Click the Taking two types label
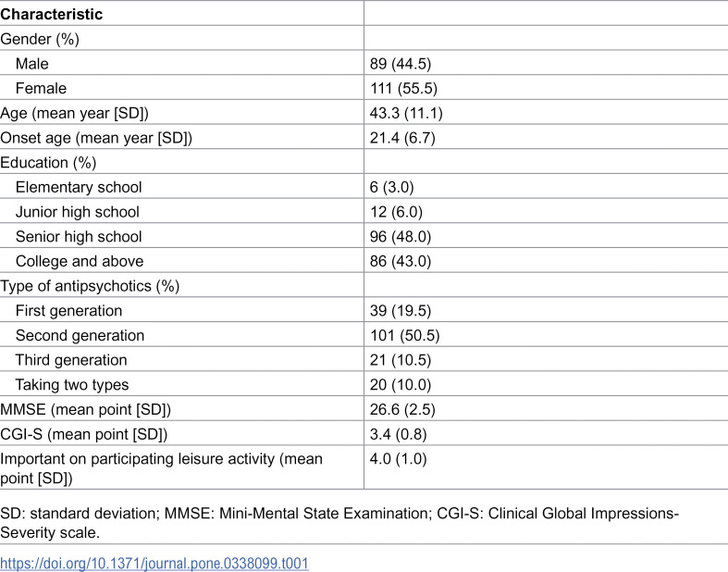 pyautogui.click(x=72, y=385)
